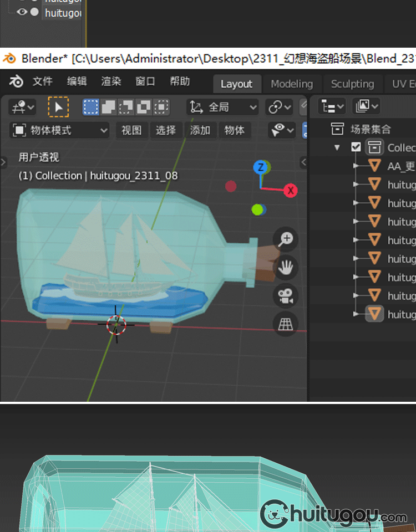Choose the Intersect Selection mode icon

coord(161,107)
